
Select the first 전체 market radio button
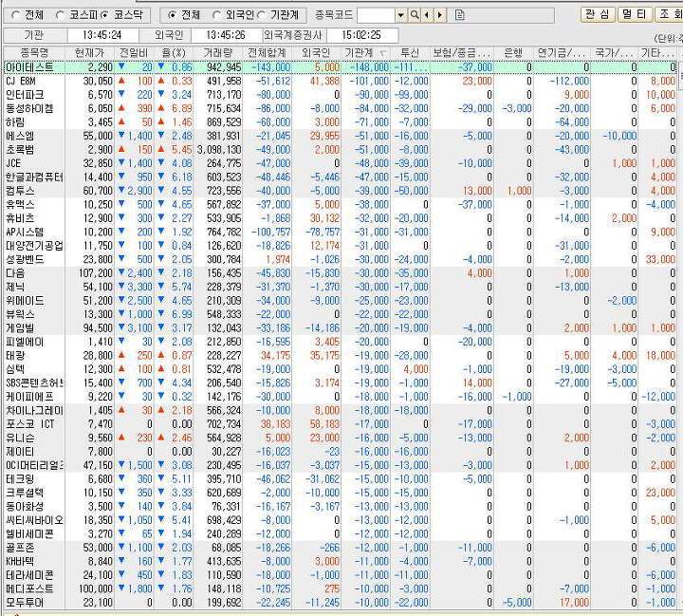coord(15,15)
